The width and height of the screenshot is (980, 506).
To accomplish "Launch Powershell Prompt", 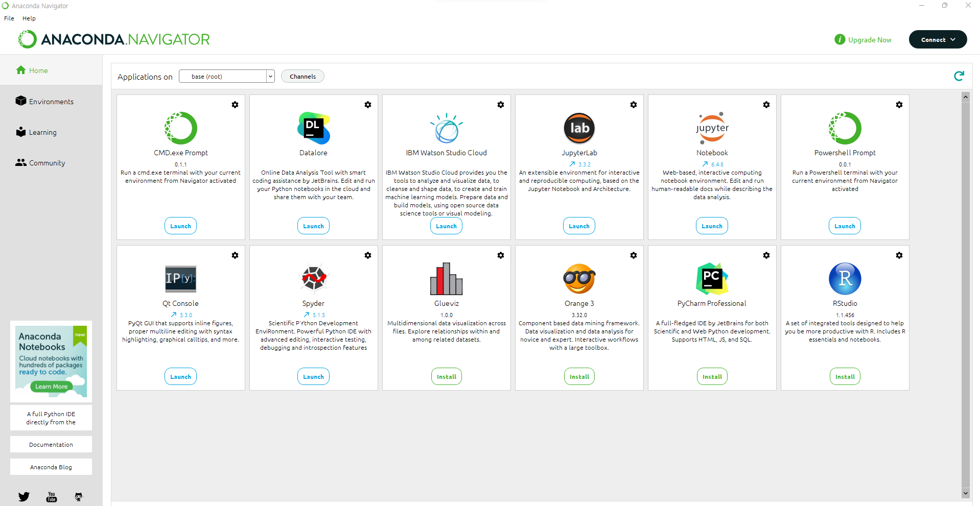I will coord(845,226).
